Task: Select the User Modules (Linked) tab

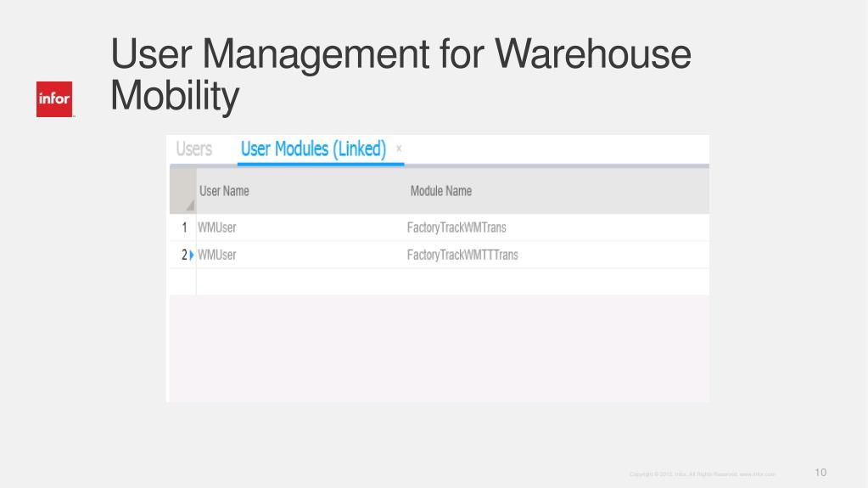Action: coord(313,149)
